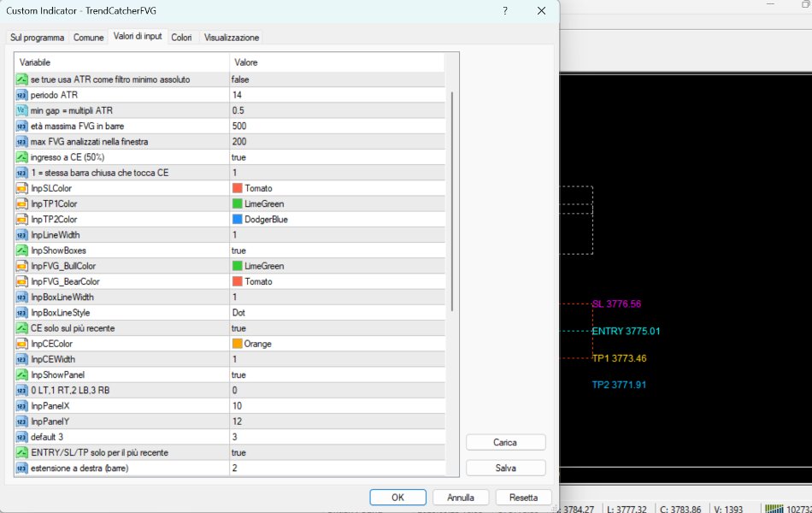
Task: Switch to the Colori tab
Action: coord(182,38)
